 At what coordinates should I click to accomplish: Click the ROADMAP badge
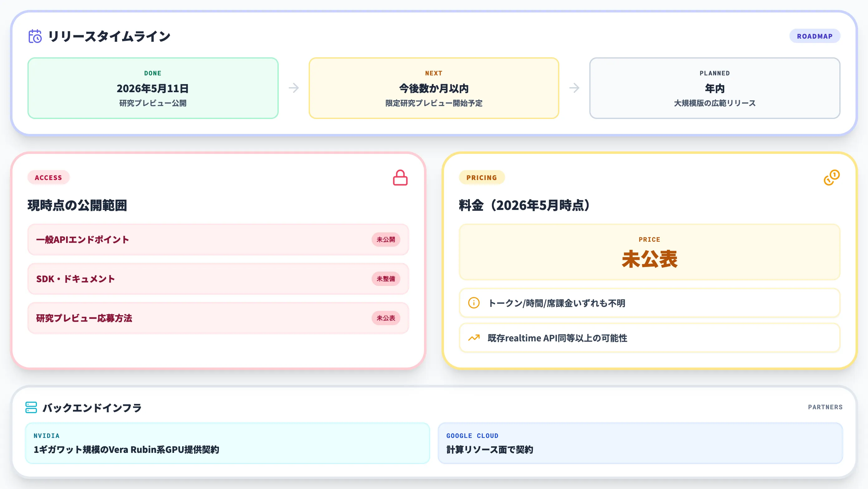(x=814, y=36)
